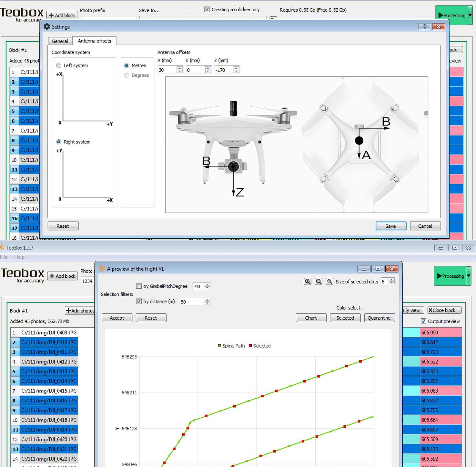The height and width of the screenshot is (467, 476).
Task: Open Processing dropdown arrow in TeoBox 1.5.7 window
Action: click(x=469, y=276)
